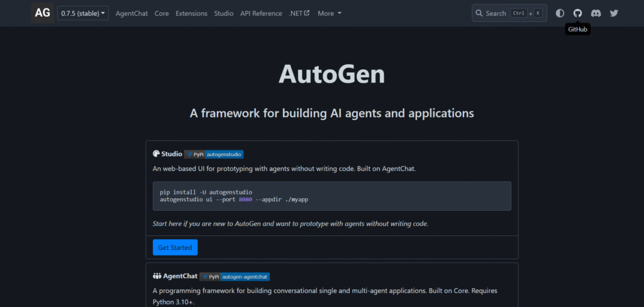Screen dimensions: 644x307
Task: Click the Get Started button
Action: point(175,247)
